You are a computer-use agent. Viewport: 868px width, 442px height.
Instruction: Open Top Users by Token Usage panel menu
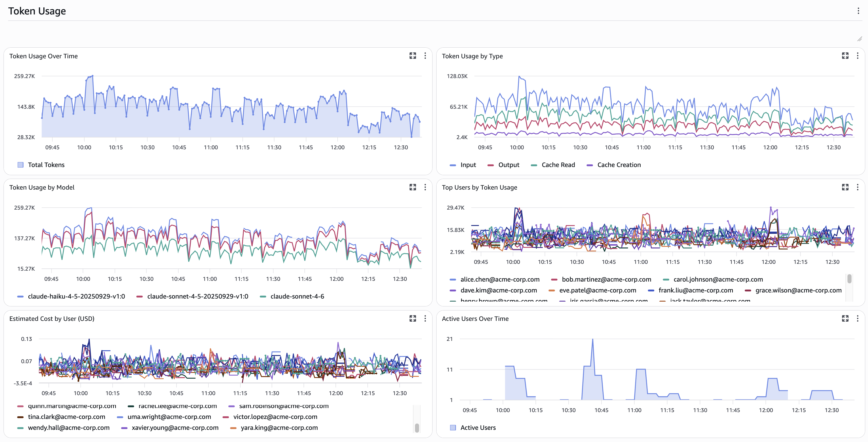pyautogui.click(x=858, y=187)
